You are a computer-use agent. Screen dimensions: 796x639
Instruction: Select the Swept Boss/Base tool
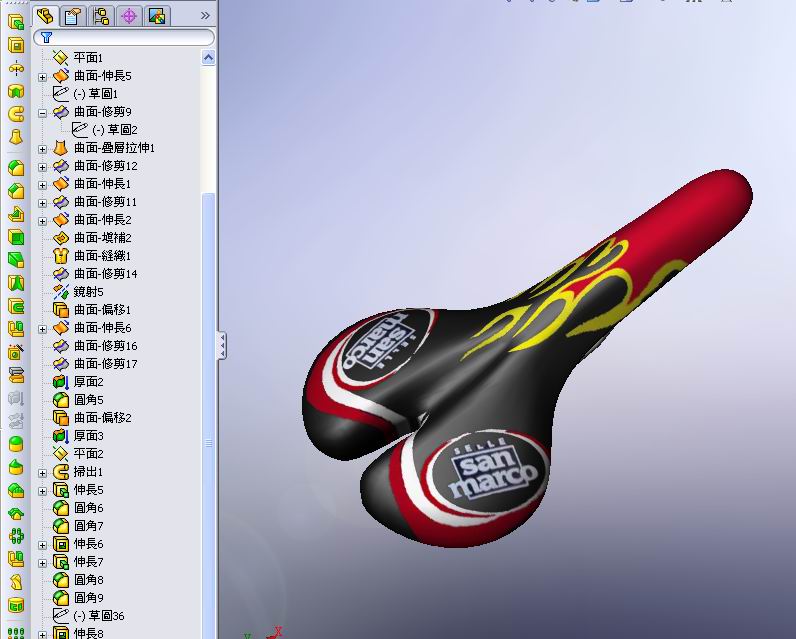[x=16, y=114]
